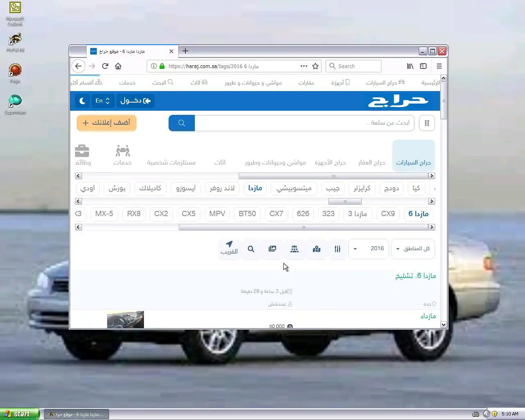Viewport: 525px width, 420px height.
Task: Select the وظائف jobs category icon
Action: [82, 155]
